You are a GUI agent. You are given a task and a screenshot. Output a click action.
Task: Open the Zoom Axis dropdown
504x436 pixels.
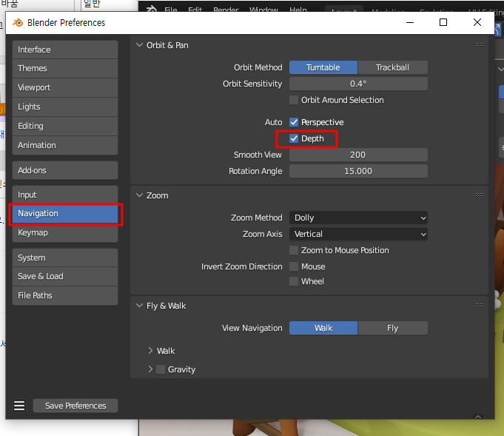point(358,234)
